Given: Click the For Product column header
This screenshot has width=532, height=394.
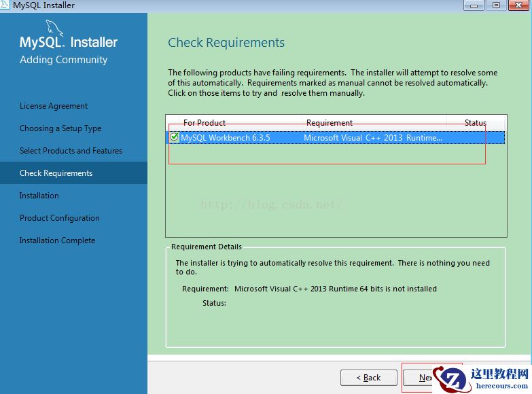Looking at the screenshot, I should coord(205,122).
